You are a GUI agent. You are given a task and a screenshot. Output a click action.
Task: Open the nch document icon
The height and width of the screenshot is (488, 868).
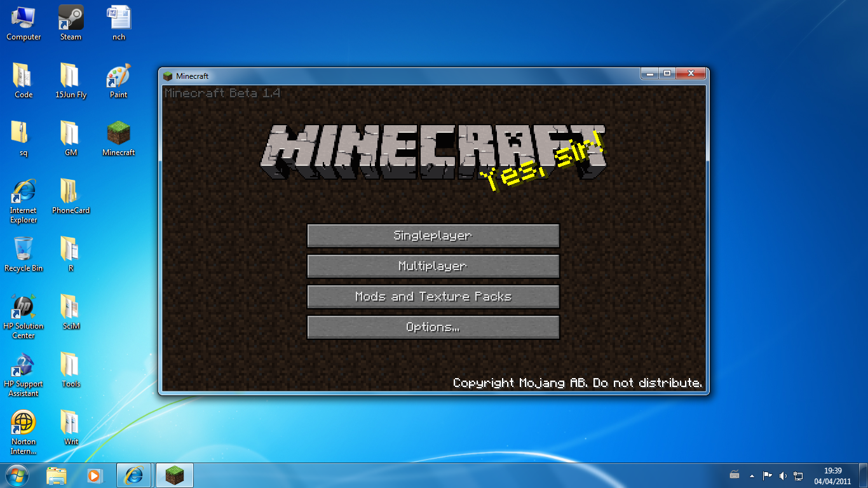tap(119, 23)
